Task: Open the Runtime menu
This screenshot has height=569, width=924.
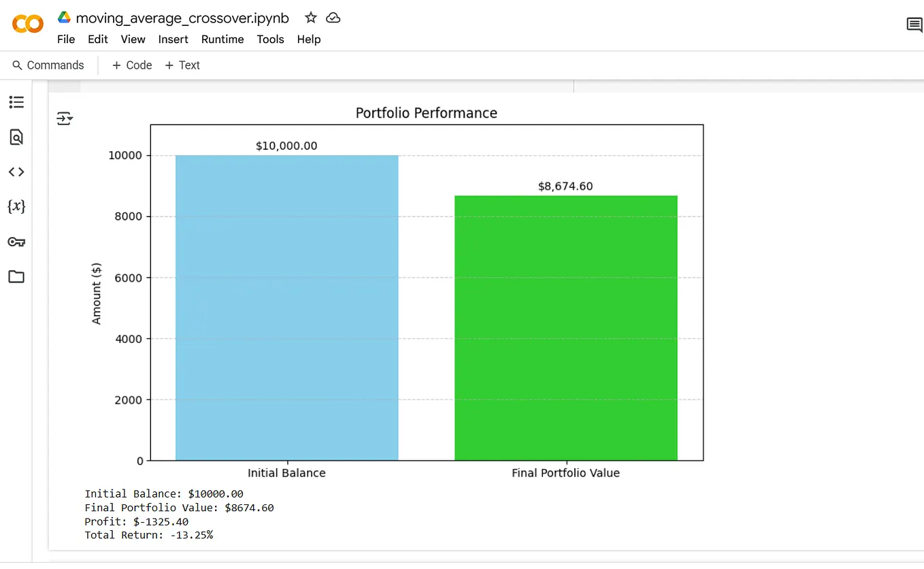Action: 222,39
